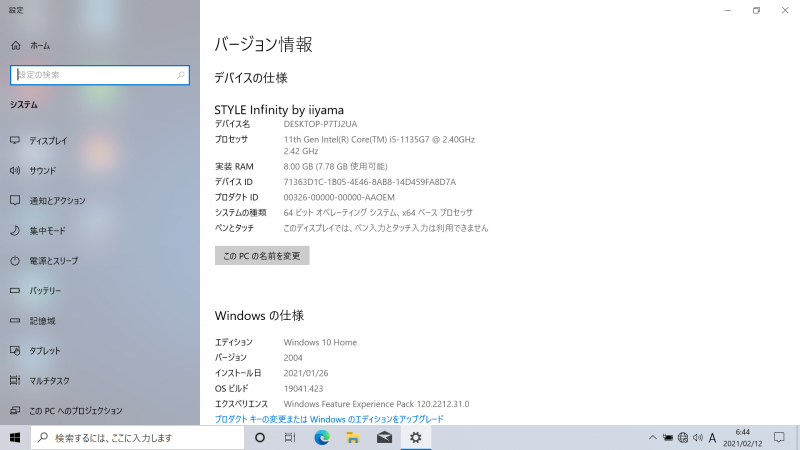
Task: Open the Action Center notification icon
Action: point(779,438)
